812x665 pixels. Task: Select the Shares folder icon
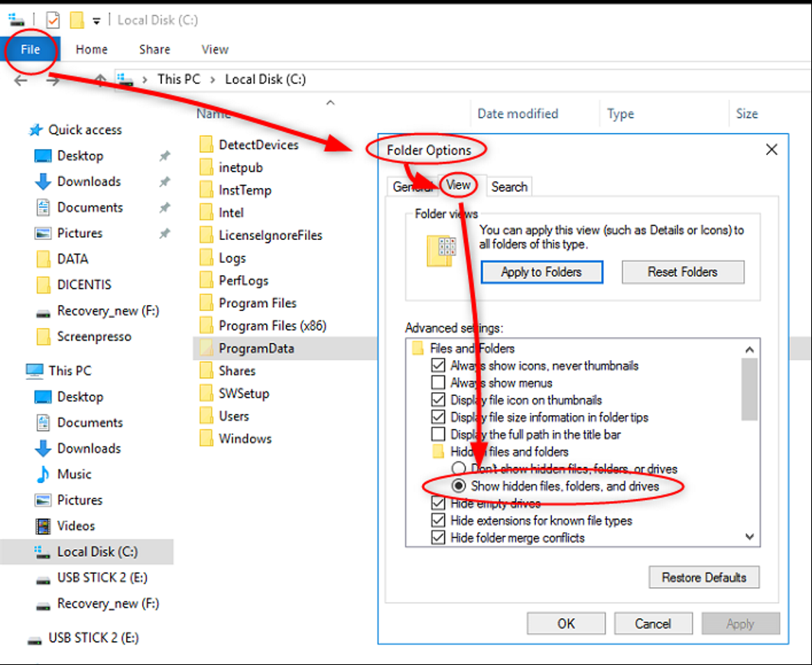(206, 371)
